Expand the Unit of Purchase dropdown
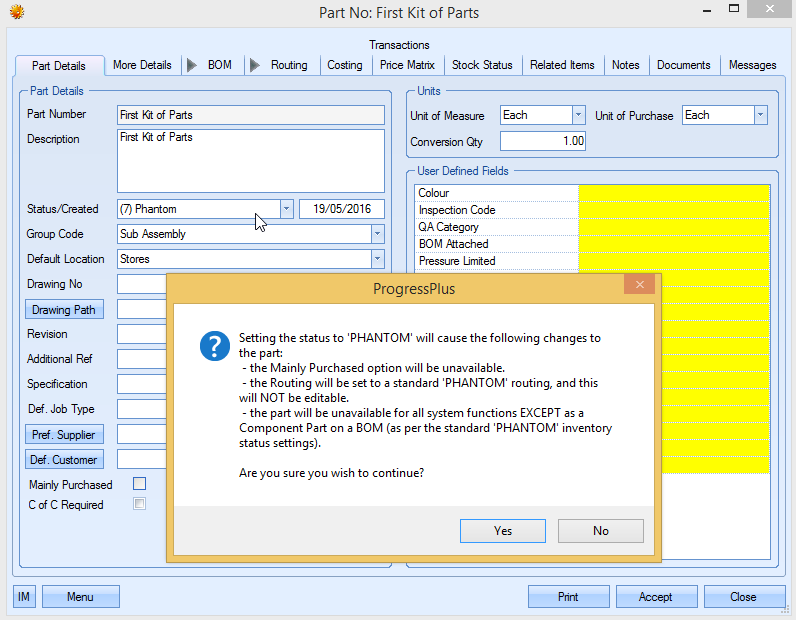Viewport: 796px width, 620px height. coord(760,115)
